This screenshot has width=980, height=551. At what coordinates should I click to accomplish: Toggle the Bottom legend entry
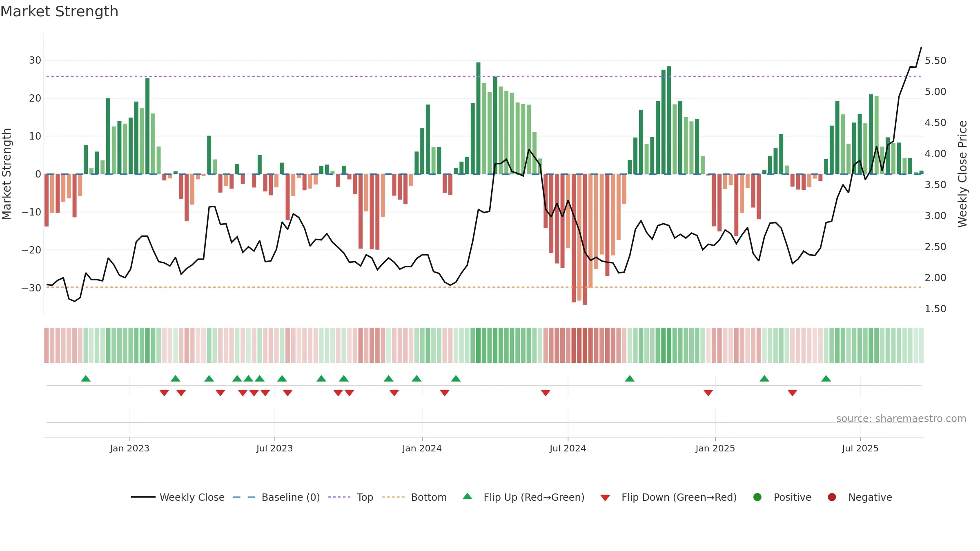pos(414,497)
